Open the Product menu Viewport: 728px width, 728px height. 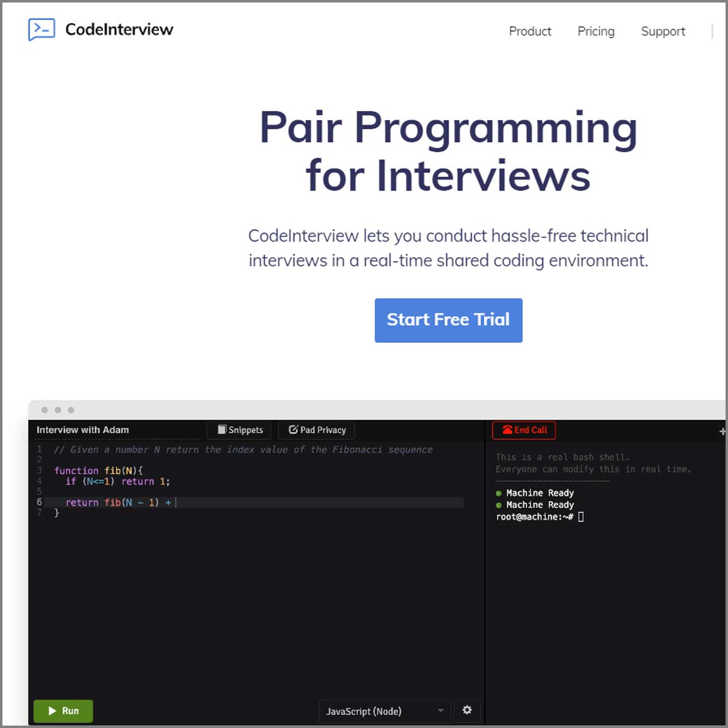coord(529,32)
